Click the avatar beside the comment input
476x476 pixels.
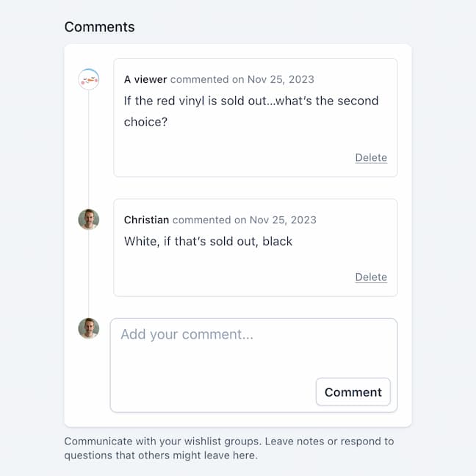pos(88,328)
